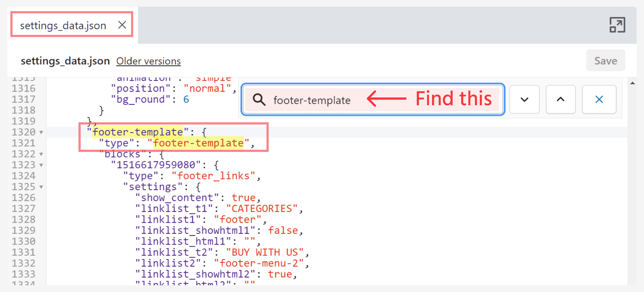Image resolution: width=644 pixels, height=292 pixels.
Task: Toggle fullscreen editor icon
Action: click(617, 25)
